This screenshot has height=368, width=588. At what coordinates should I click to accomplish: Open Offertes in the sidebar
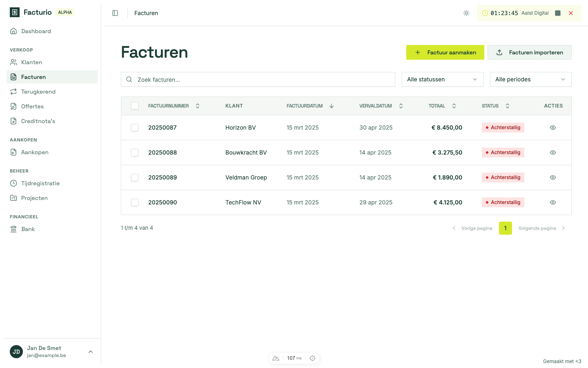[52, 106]
